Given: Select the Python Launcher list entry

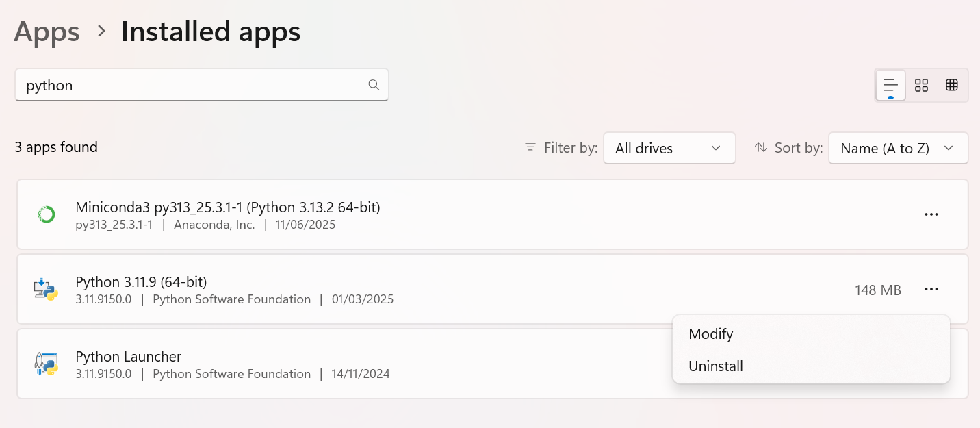Looking at the screenshot, I should pyautogui.click(x=493, y=364).
